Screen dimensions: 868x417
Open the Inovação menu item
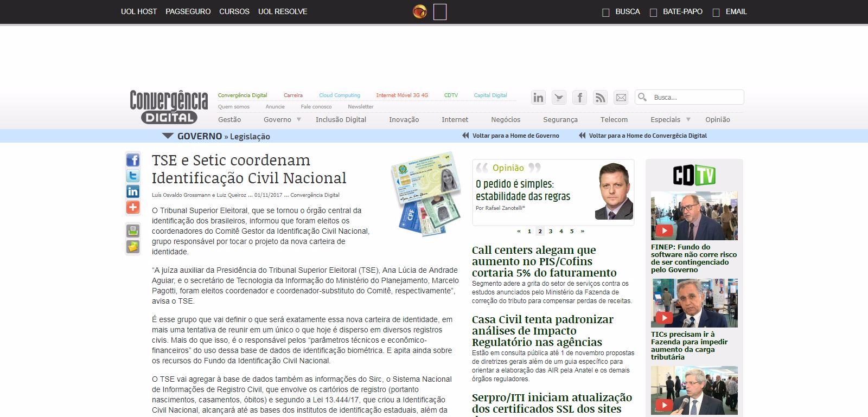click(x=404, y=120)
